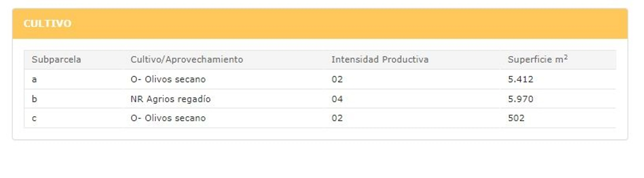Click NR Agrios regadío crop cell
Screen dimensions: 644x178
click(170, 99)
